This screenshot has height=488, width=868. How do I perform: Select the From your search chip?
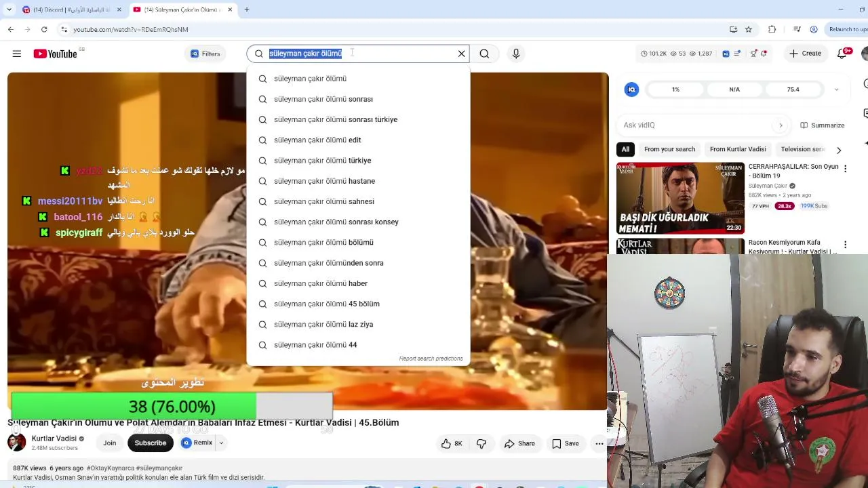click(669, 149)
